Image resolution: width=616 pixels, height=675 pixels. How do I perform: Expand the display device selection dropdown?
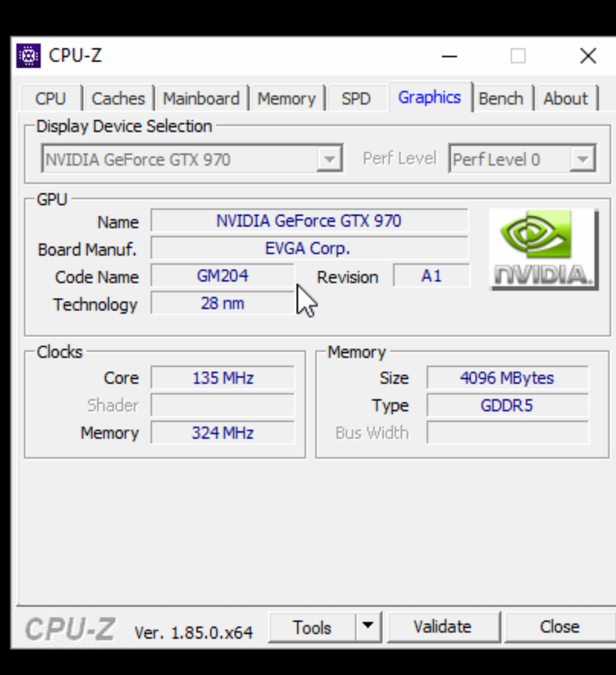(330, 159)
